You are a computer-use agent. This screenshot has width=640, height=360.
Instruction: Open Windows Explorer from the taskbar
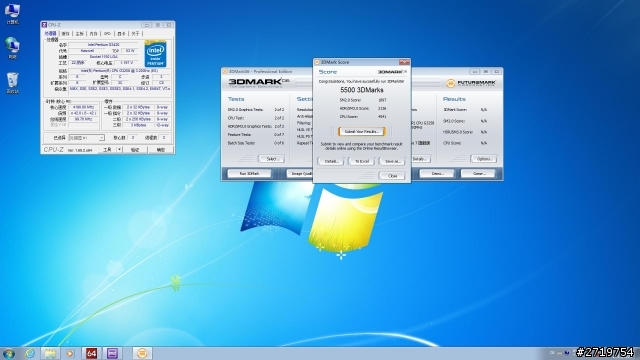pyautogui.click(x=50, y=353)
